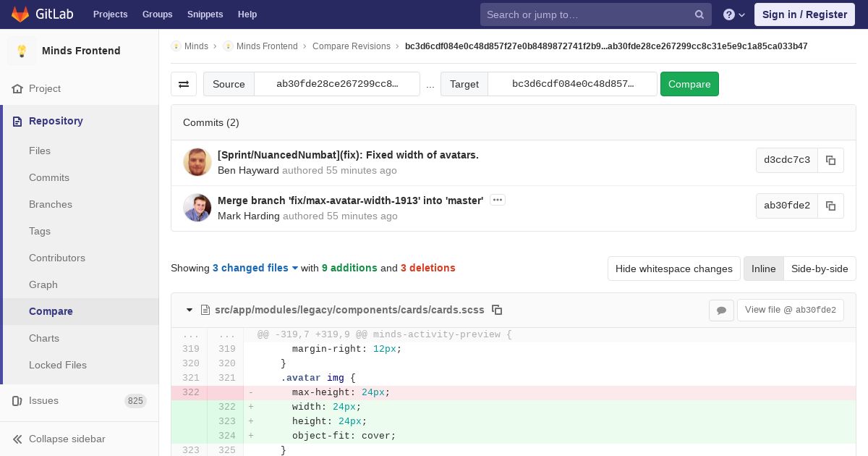Click the GitLab fox logo

20,14
